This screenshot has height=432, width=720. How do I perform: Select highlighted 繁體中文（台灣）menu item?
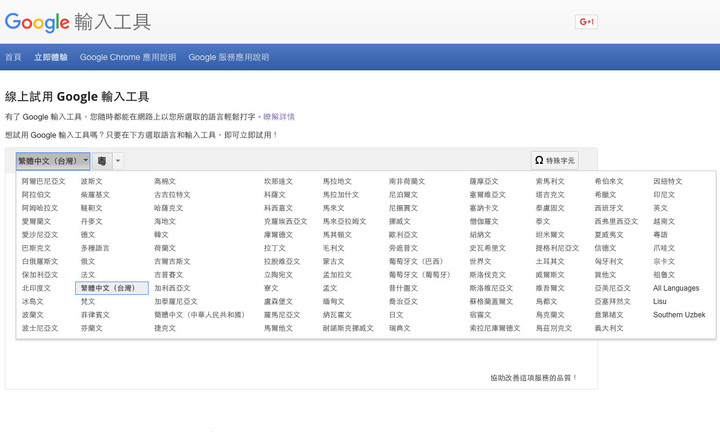(x=112, y=288)
